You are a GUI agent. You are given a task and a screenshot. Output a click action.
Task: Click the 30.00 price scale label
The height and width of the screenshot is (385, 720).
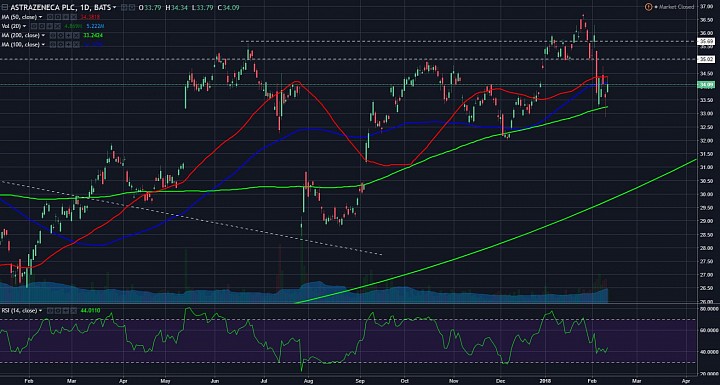(706, 194)
